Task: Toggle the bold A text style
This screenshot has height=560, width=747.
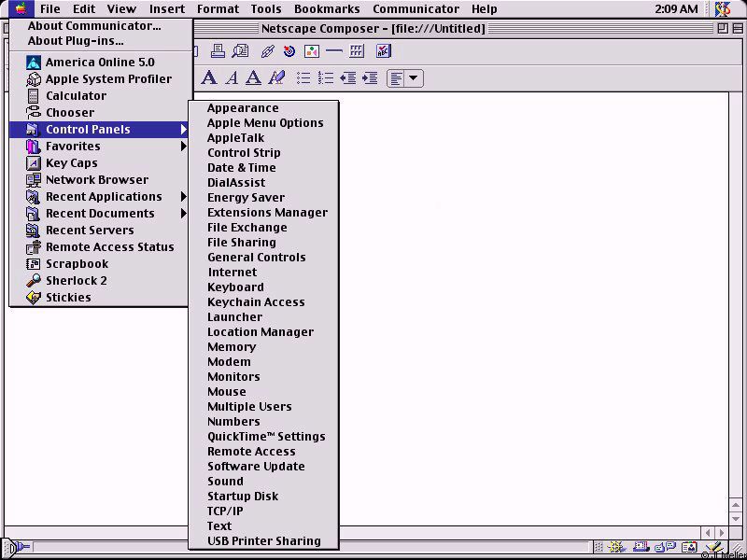Action: point(209,78)
